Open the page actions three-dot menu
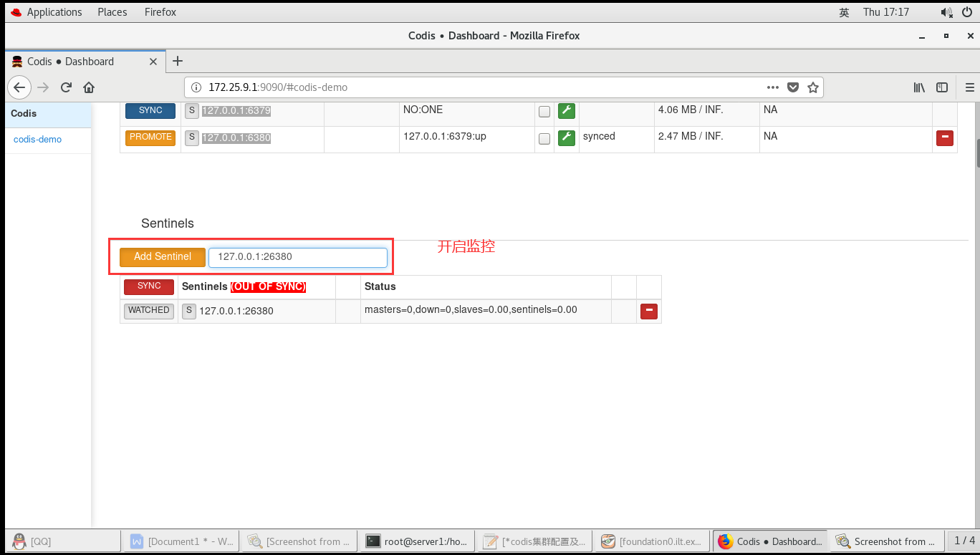 pyautogui.click(x=772, y=87)
